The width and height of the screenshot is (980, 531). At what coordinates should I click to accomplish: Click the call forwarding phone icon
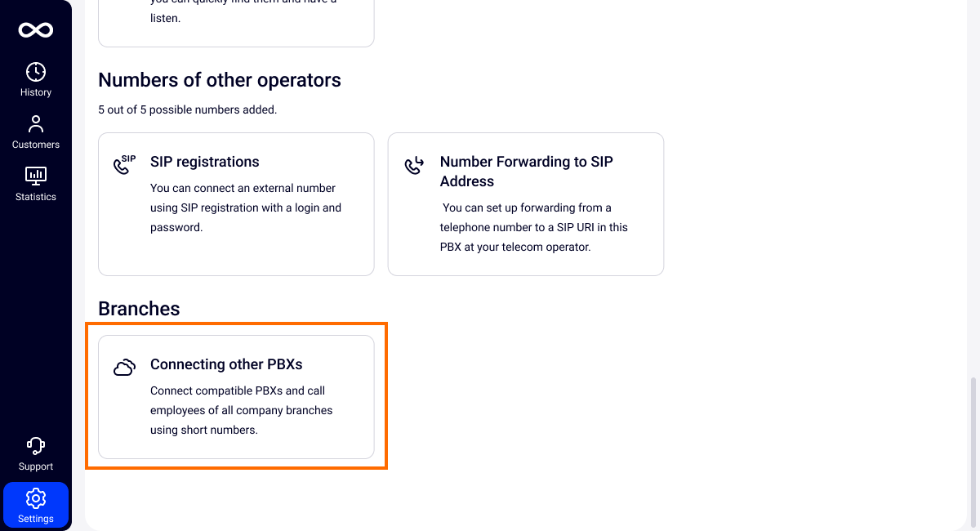414,166
